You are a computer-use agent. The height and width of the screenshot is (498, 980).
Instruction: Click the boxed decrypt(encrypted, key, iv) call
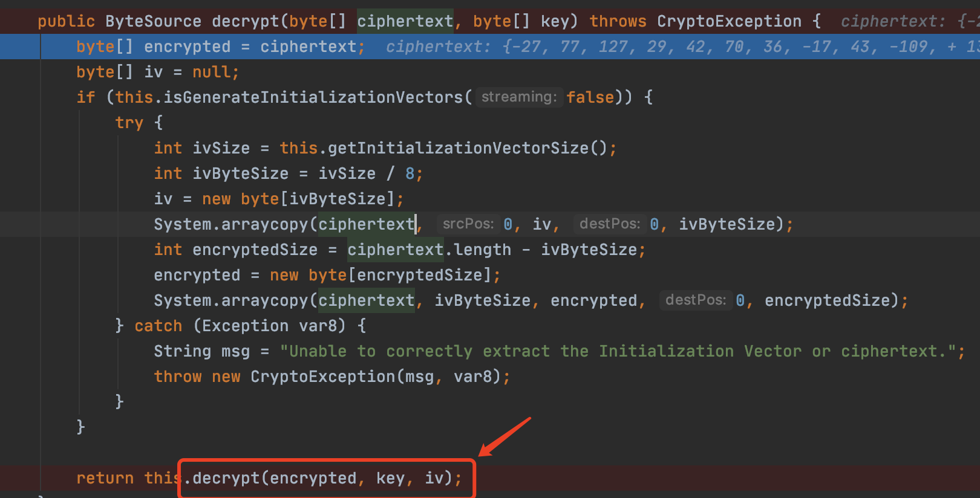327,478
